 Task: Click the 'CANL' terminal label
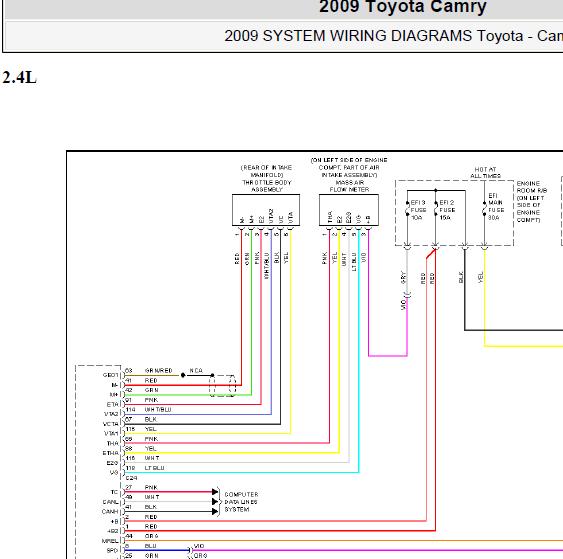click(110, 502)
